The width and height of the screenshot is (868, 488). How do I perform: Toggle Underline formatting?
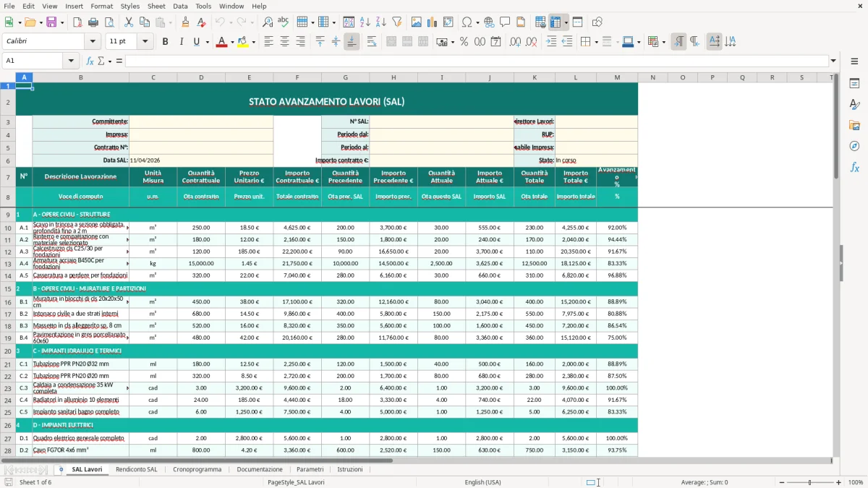click(x=197, y=42)
